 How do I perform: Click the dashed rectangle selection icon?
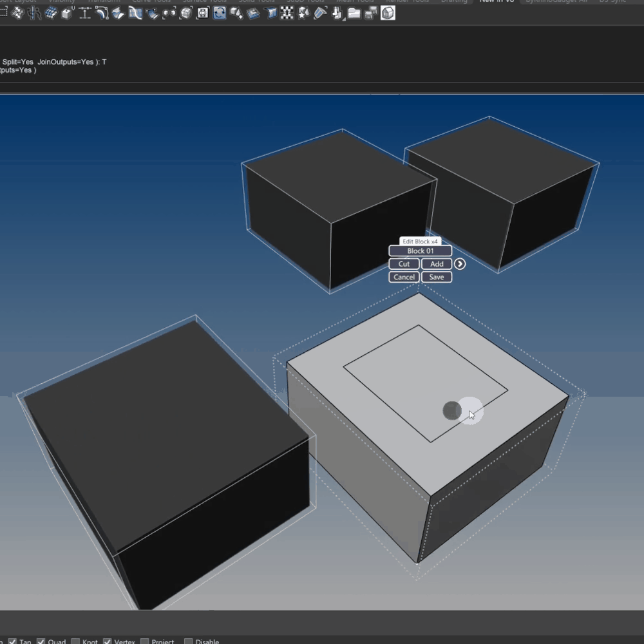tap(3, 13)
